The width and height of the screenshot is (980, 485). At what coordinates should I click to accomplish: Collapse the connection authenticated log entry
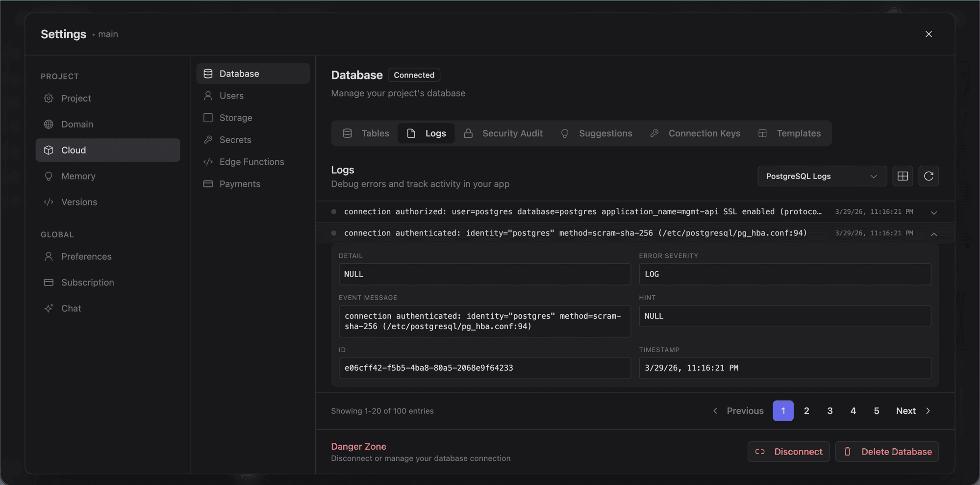[x=933, y=234]
